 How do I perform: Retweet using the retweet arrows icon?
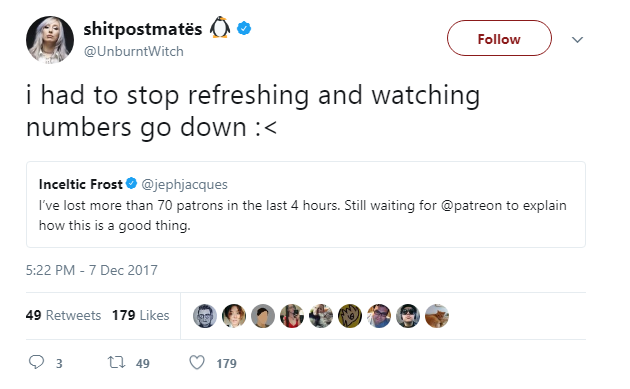[117, 362]
